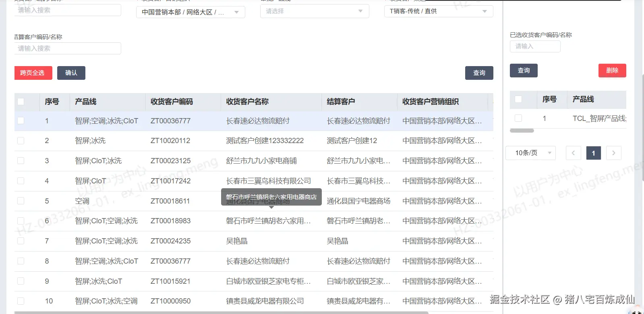The height and width of the screenshot is (314, 644).
Task: Tick the checkbox for row ZT10000950
Action: click(21, 301)
